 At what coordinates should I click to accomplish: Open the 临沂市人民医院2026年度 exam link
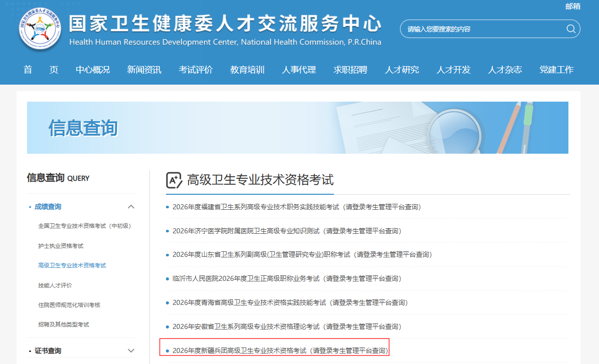(x=287, y=278)
